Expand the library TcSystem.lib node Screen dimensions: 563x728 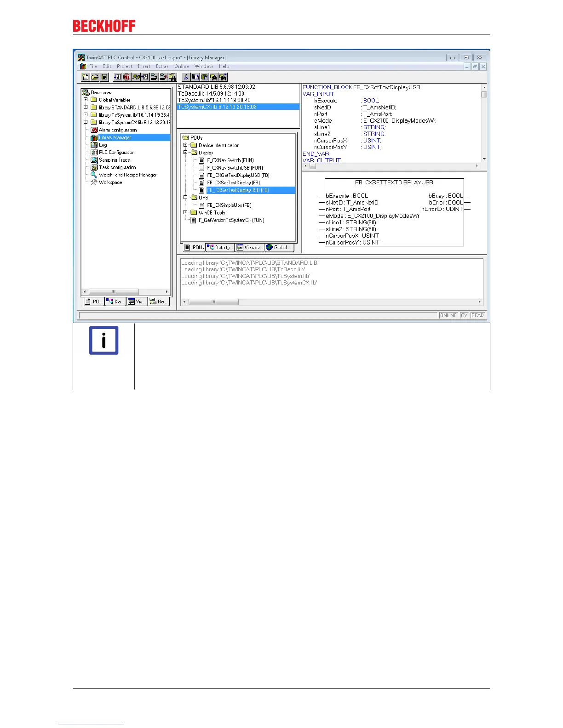86,115
